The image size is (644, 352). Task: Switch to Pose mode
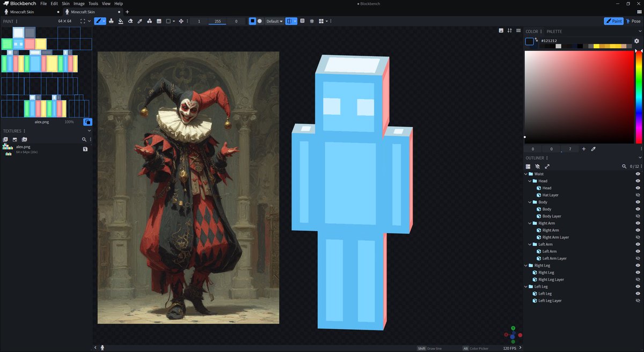(633, 21)
